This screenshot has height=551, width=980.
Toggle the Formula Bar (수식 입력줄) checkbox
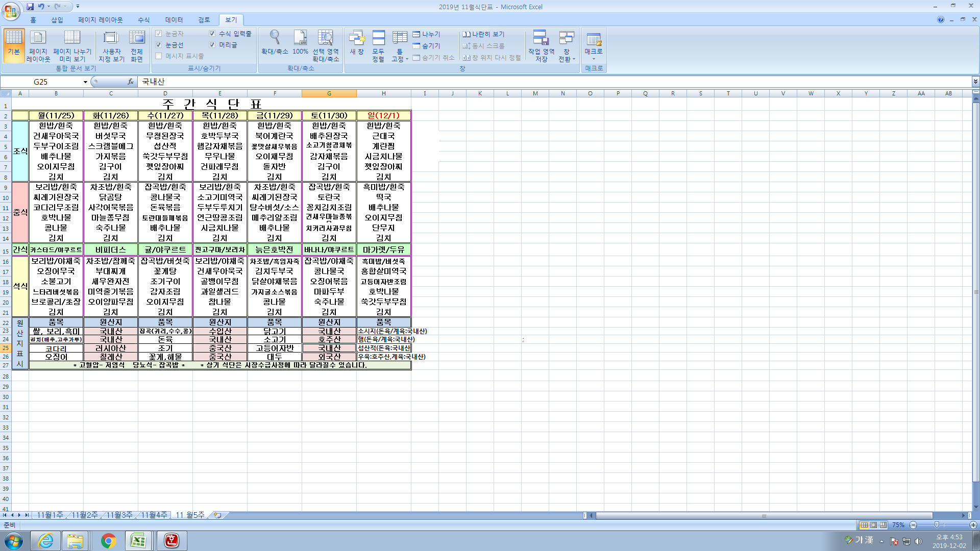point(212,34)
